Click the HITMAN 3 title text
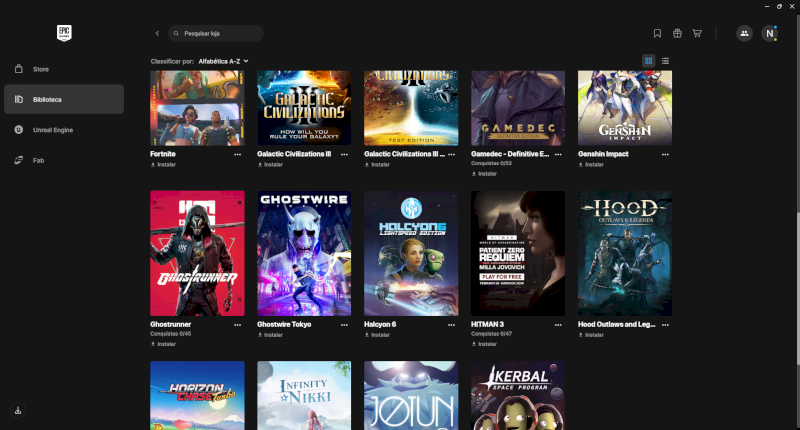The height and width of the screenshot is (430, 800). [487, 324]
